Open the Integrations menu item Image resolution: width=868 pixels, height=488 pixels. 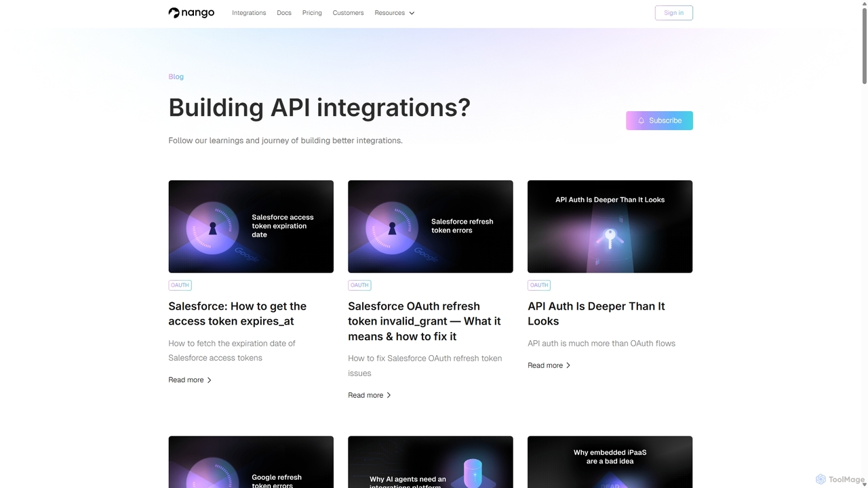pyautogui.click(x=249, y=13)
